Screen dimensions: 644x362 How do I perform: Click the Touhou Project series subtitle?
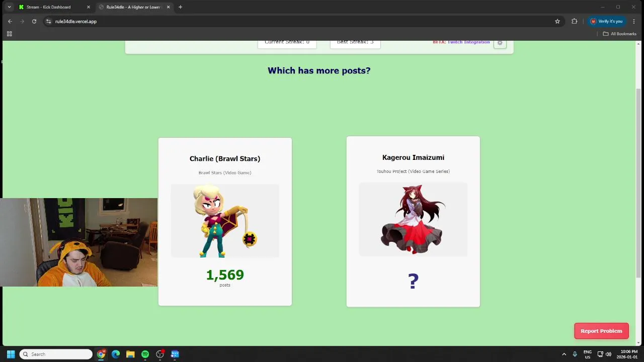tap(413, 171)
